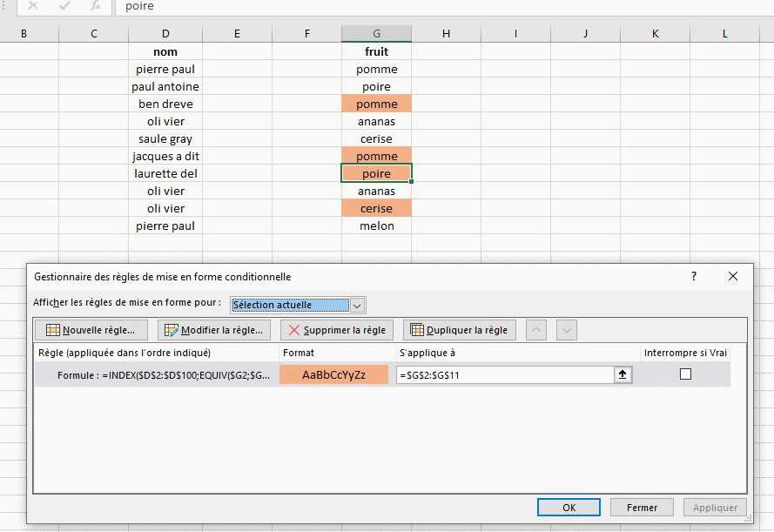Select the cell containing laurette del
Image resolution: width=774 pixels, height=532 pixels.
(x=165, y=173)
